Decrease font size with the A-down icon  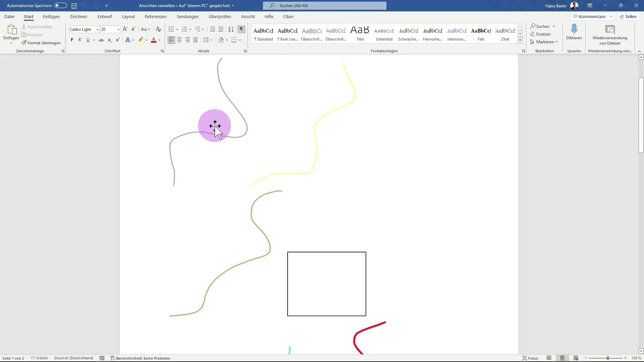(133, 29)
